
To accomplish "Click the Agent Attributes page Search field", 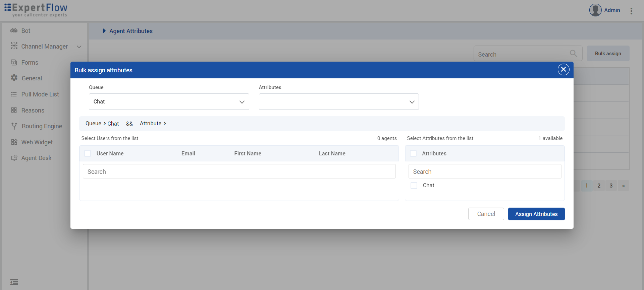I will [x=528, y=54].
